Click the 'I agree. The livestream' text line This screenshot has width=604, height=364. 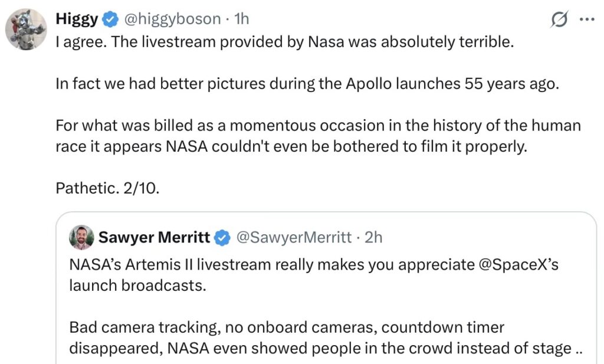point(280,44)
